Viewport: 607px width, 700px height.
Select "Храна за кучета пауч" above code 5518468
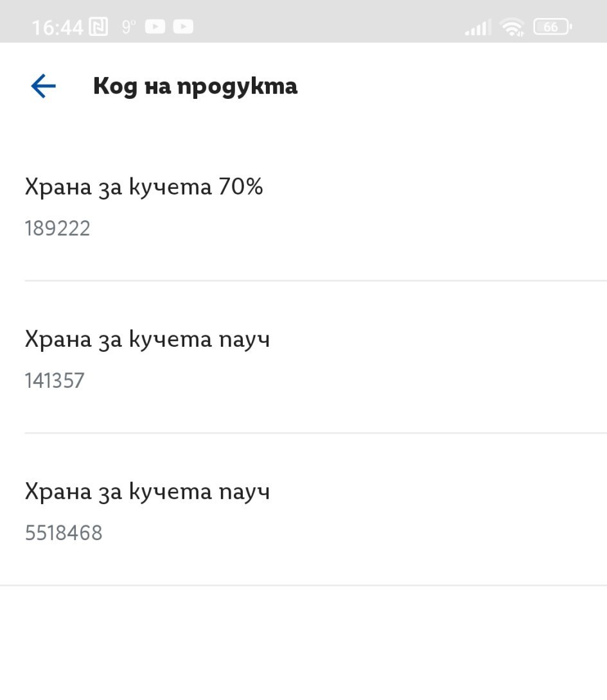pyautogui.click(x=147, y=492)
